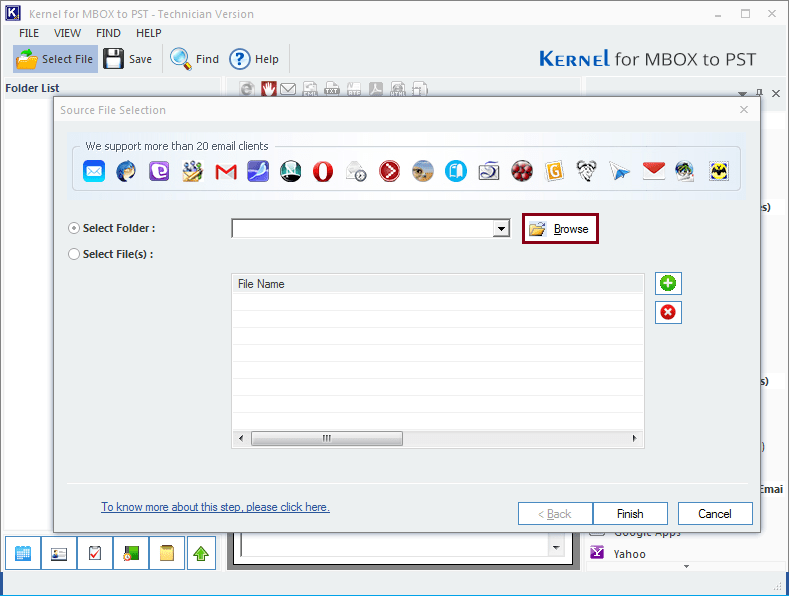The width and height of the screenshot is (789, 596).
Task: Click the SeaMonkey blue bird icon
Action: [x=258, y=172]
